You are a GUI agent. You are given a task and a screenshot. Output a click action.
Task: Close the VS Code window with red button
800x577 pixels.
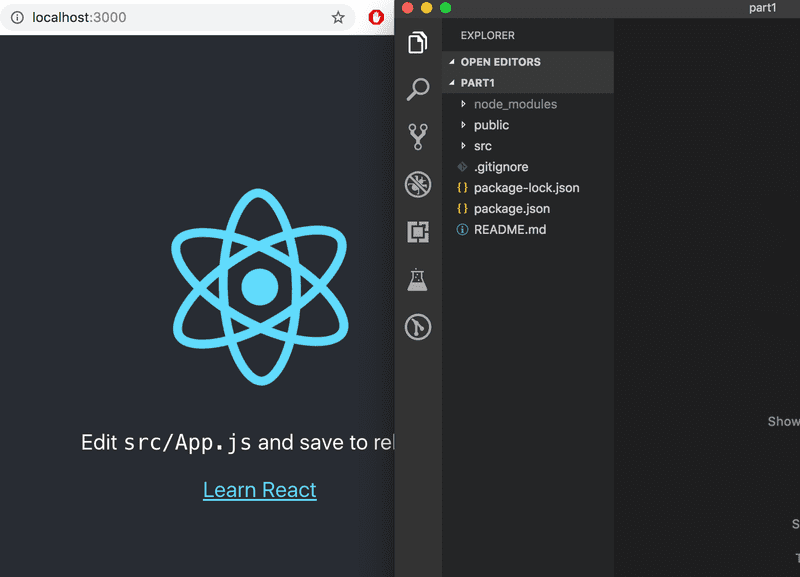click(x=408, y=8)
